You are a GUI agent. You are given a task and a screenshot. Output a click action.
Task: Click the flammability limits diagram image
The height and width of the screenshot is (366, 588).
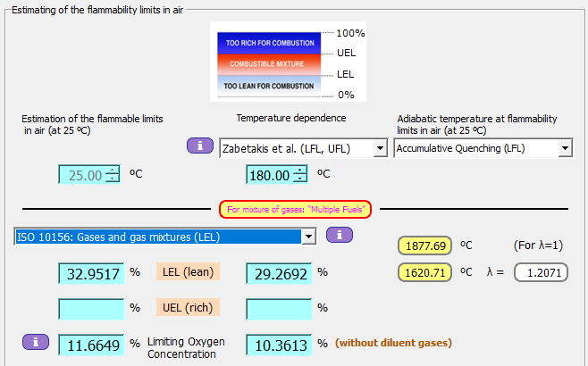[x=269, y=62]
